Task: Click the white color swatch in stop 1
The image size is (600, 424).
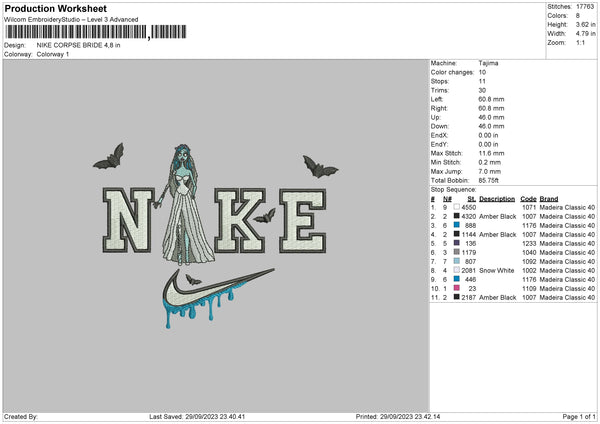Action: (457, 207)
